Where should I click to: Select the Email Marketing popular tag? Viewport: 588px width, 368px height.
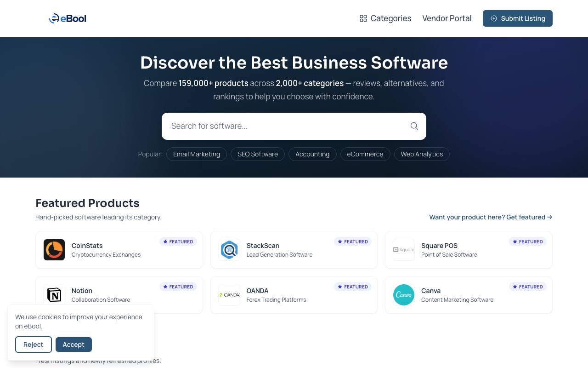(197, 154)
